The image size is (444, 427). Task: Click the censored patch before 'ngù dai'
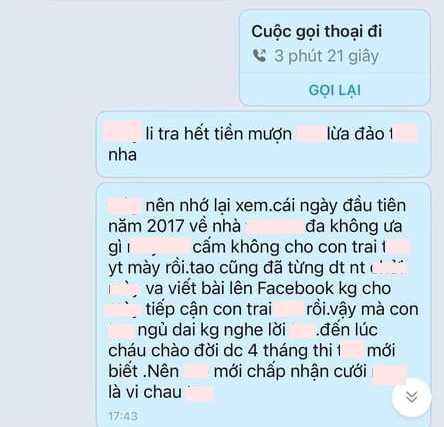pyautogui.click(x=121, y=330)
